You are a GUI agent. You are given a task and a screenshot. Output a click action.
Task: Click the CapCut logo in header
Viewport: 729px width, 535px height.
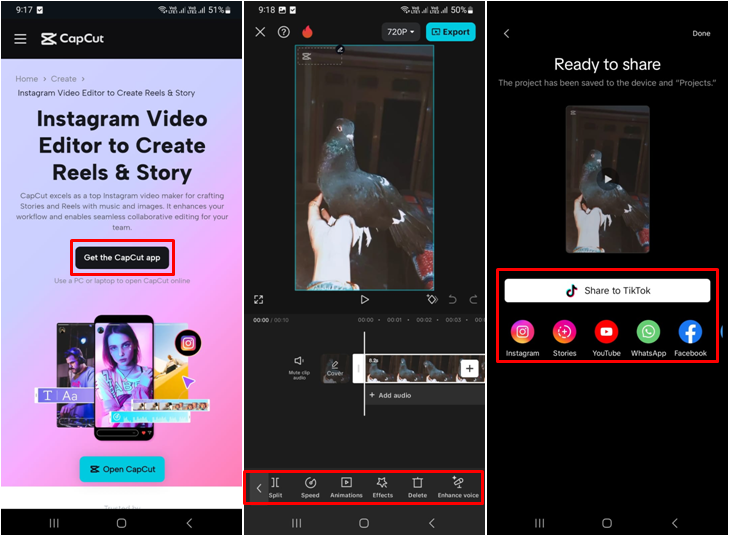(72, 39)
